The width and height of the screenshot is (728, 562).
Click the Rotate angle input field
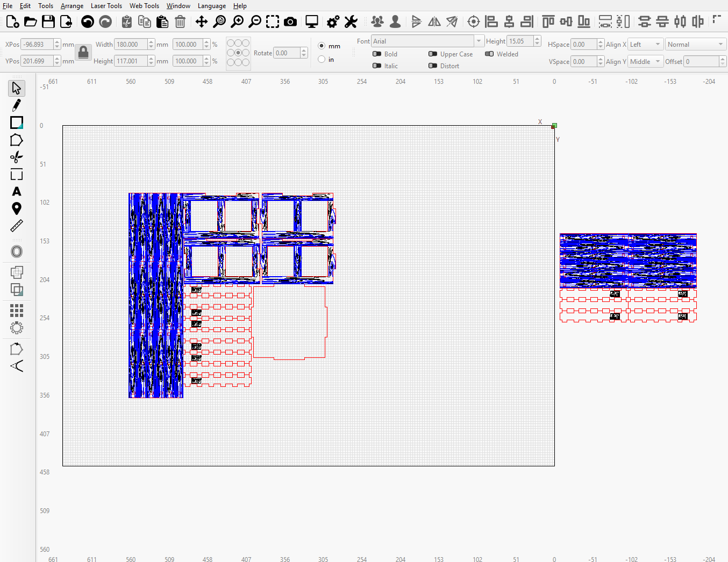pyautogui.click(x=287, y=53)
